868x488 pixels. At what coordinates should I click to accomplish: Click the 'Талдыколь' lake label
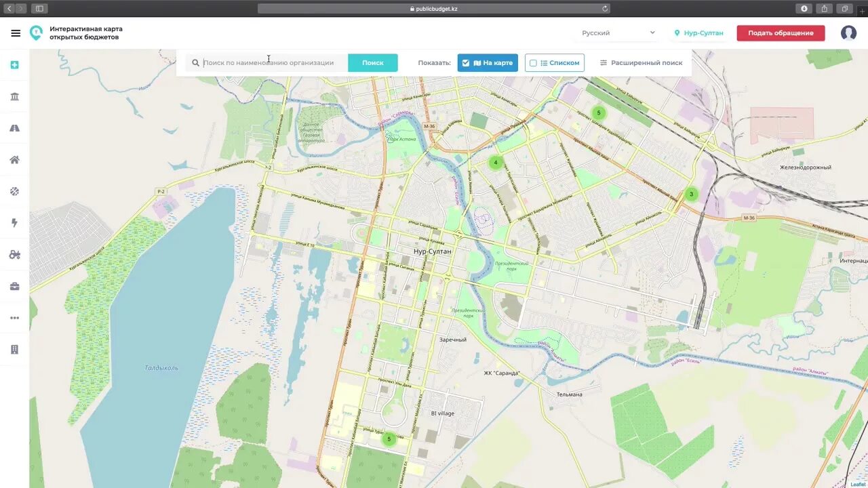pyautogui.click(x=161, y=368)
